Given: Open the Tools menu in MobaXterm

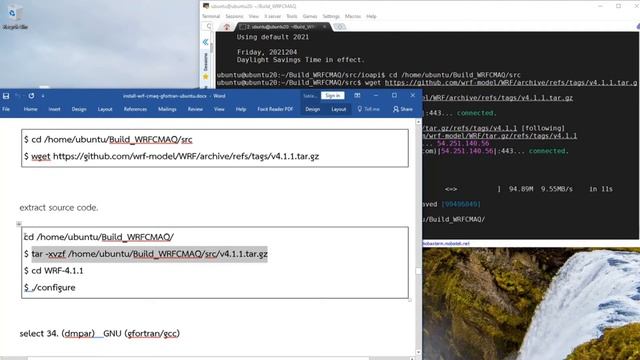Looking at the screenshot, I should (292, 16).
